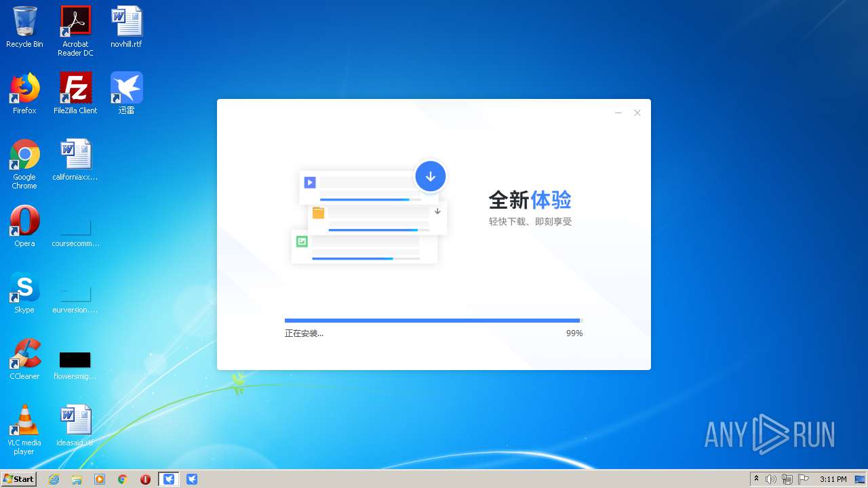The height and width of the screenshot is (488, 868).
Task: Open Windows Explorer folder taskbar icon
Action: (x=77, y=479)
